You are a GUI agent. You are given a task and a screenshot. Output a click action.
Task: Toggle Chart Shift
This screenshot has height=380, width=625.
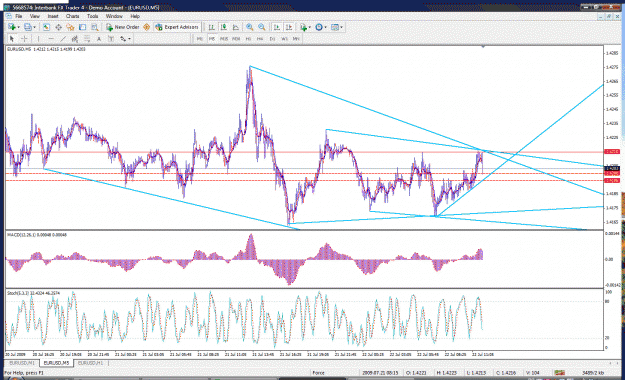point(289,27)
